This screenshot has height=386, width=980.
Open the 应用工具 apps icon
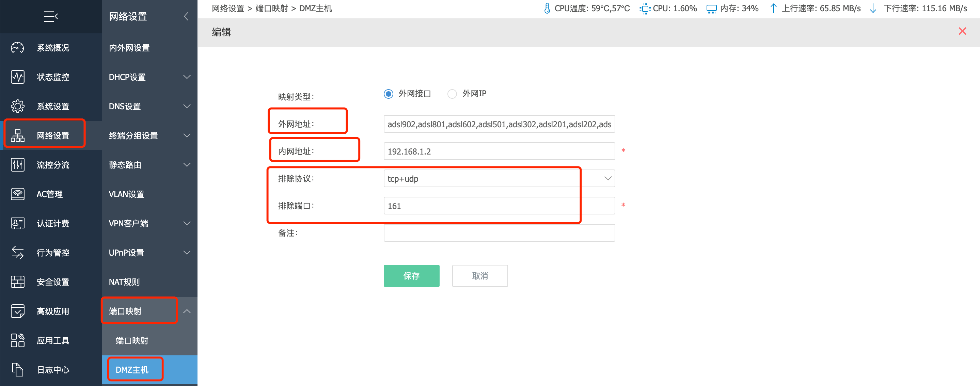(17, 340)
